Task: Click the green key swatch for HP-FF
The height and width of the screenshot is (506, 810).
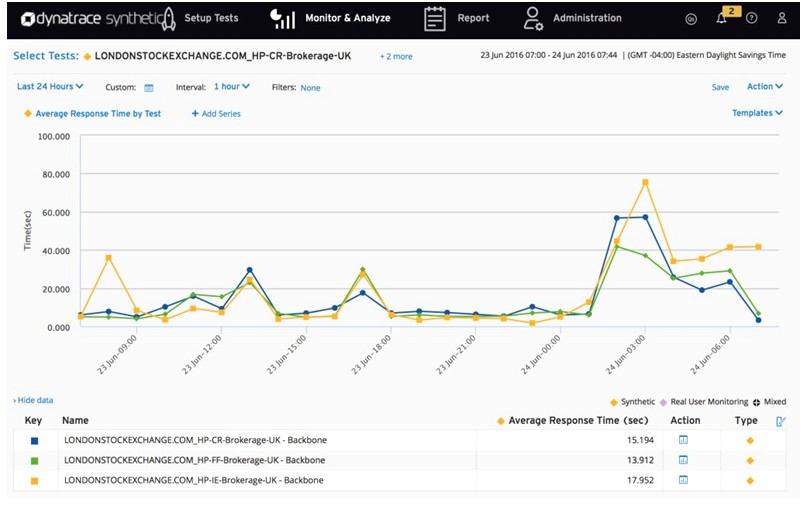Action: click(35, 461)
